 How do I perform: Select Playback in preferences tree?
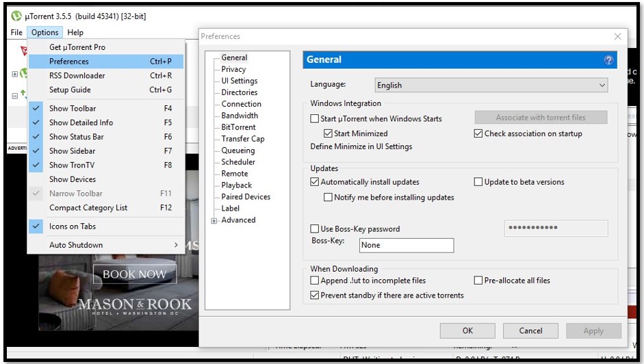(x=237, y=185)
